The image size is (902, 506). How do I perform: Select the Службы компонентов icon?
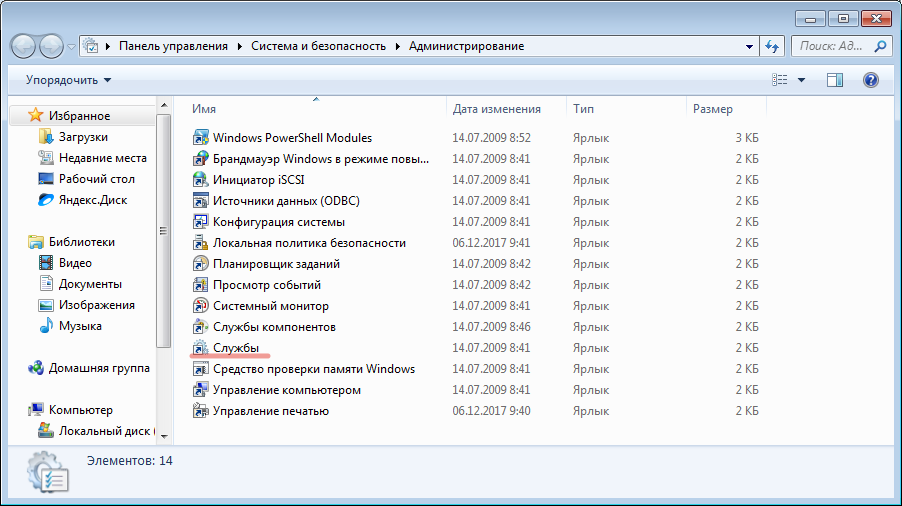point(200,327)
